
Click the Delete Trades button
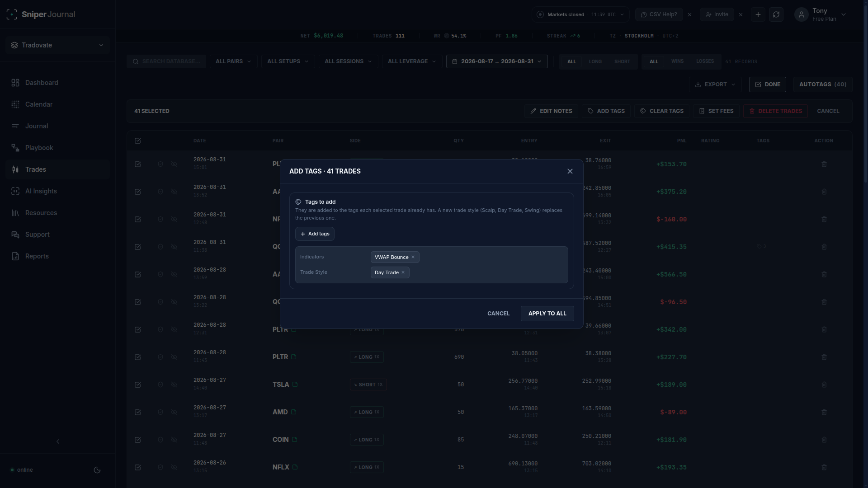click(775, 111)
